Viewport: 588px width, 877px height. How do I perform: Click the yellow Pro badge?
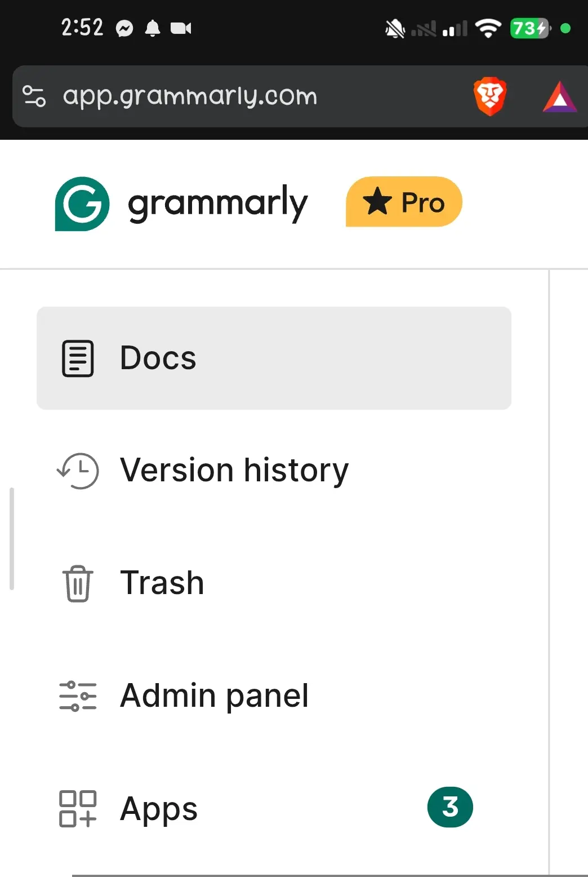pos(404,202)
